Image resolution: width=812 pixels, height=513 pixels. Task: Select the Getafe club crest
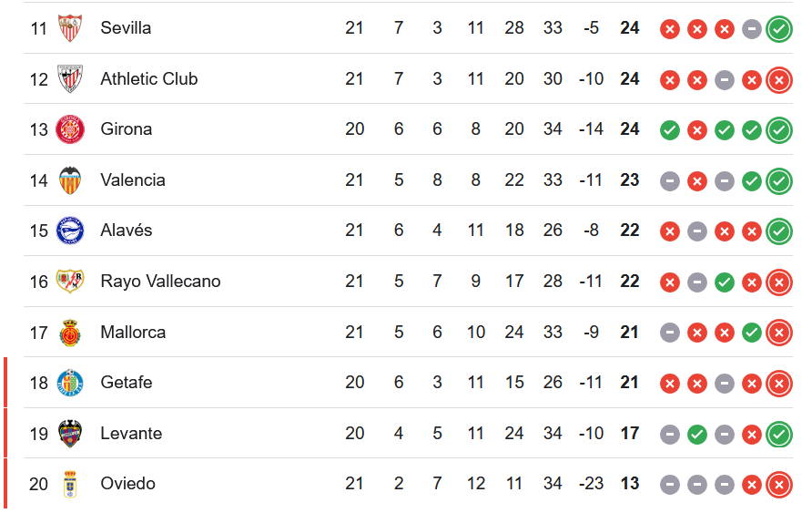tap(70, 383)
